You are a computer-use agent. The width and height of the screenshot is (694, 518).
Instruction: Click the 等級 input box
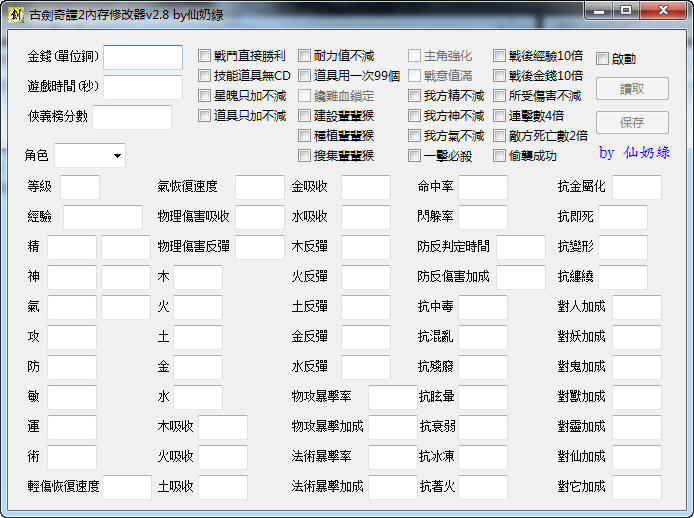tap(79, 187)
